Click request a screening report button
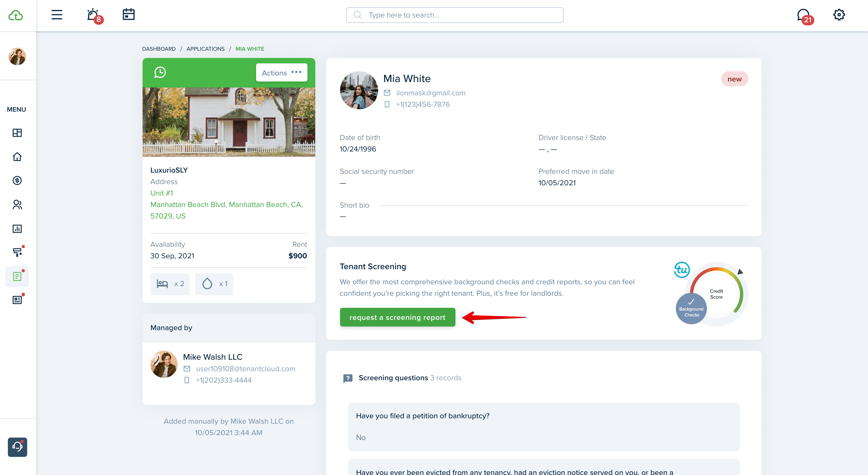 (x=398, y=317)
